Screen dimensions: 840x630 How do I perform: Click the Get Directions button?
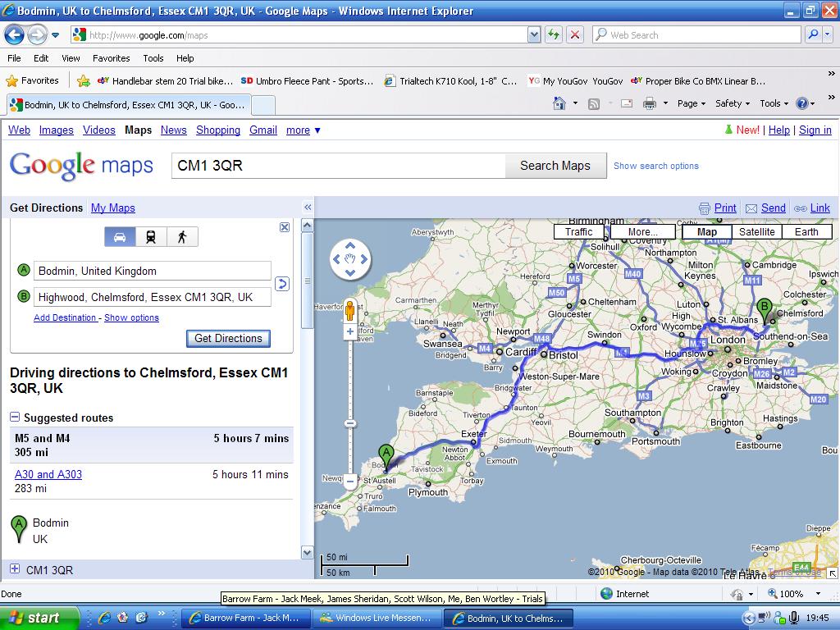(228, 339)
